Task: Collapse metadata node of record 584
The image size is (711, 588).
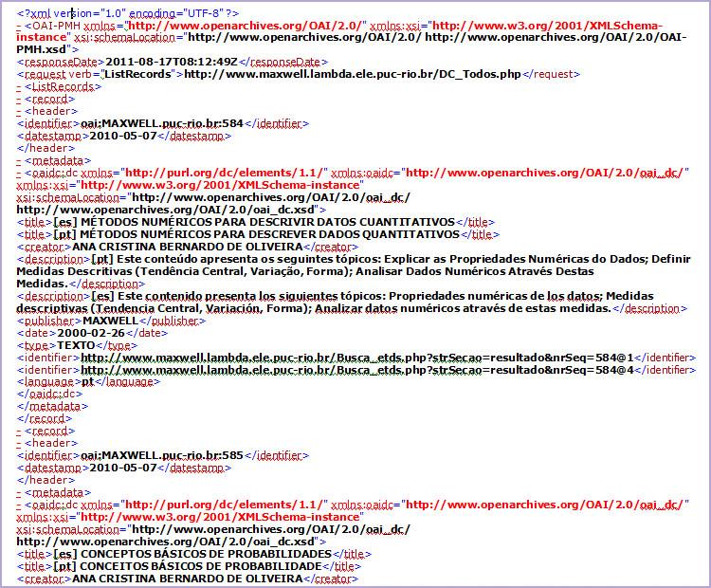Action: point(19,160)
